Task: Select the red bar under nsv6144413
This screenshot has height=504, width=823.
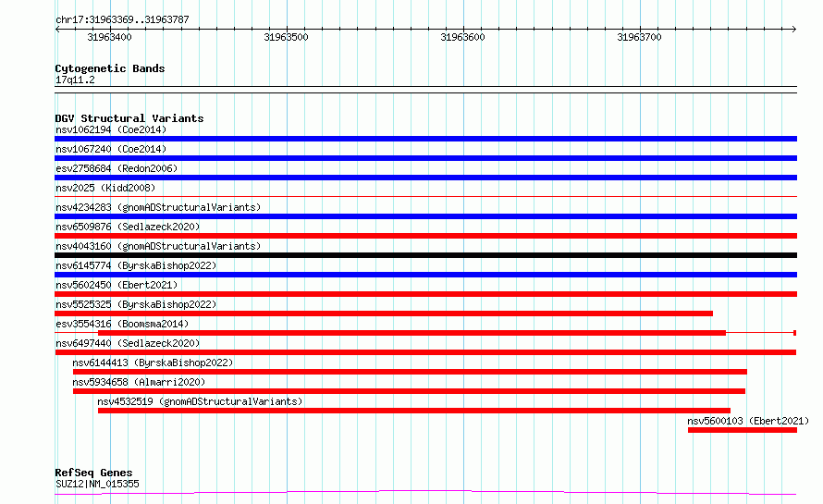Action: coord(410,372)
